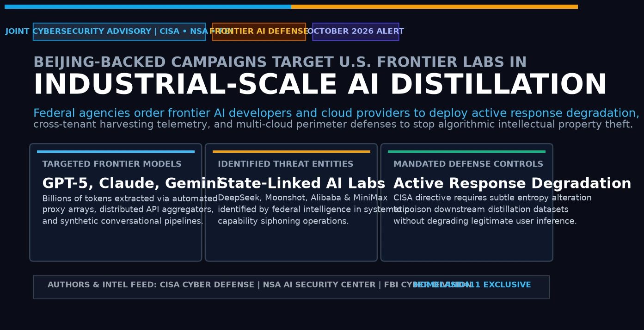
Task: Open the October 2026 Alert badge
Action: [x=356, y=31]
